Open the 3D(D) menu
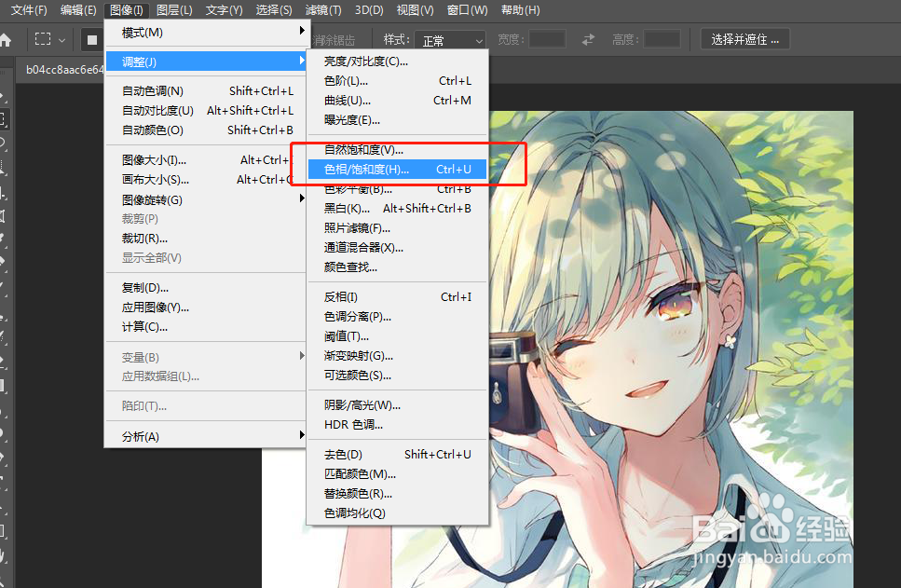The image size is (901, 588). (x=369, y=9)
